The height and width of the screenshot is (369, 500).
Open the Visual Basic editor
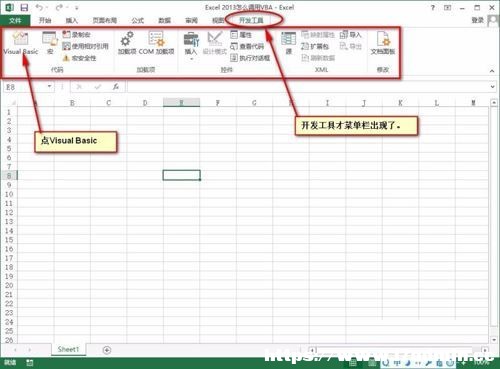[21, 42]
